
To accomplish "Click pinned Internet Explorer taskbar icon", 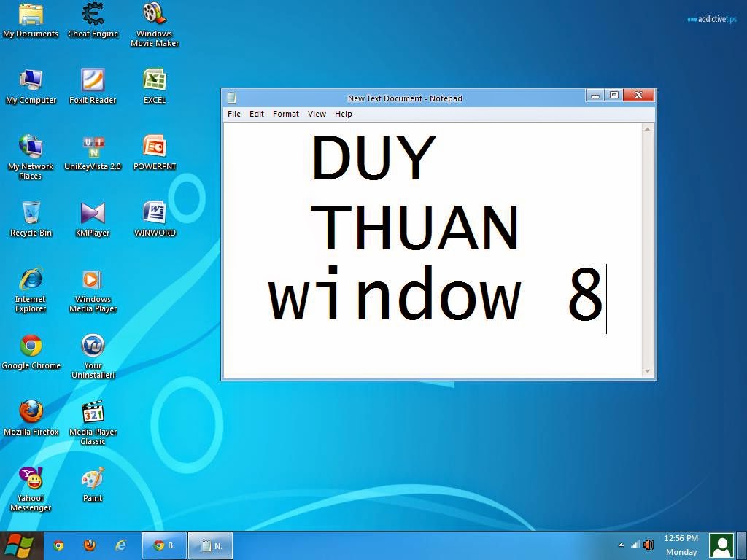I will pyautogui.click(x=121, y=545).
